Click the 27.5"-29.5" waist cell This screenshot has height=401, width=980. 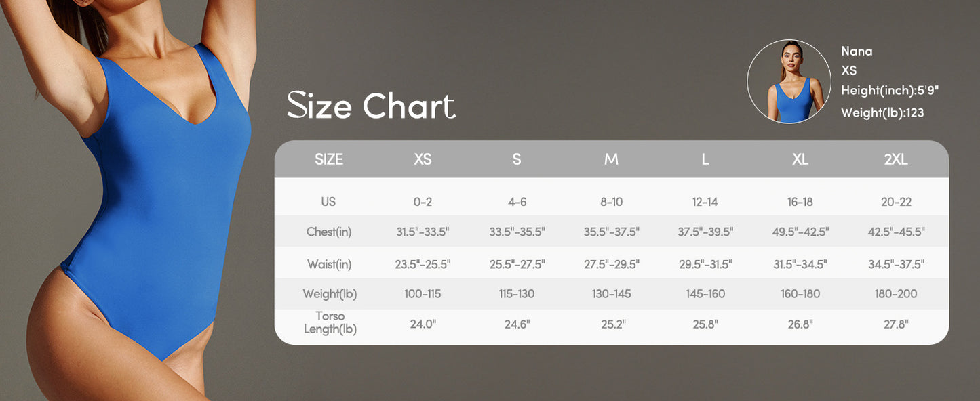pyautogui.click(x=611, y=264)
